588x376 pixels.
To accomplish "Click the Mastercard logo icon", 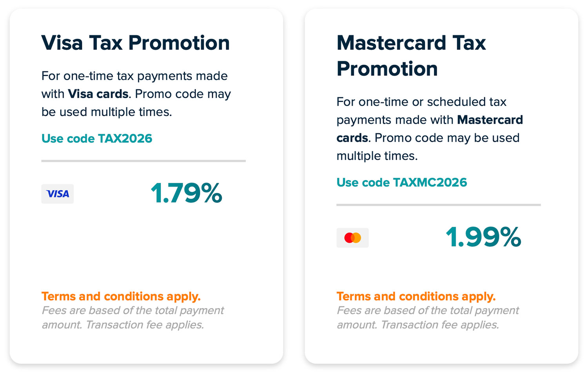I will pyautogui.click(x=352, y=238).
